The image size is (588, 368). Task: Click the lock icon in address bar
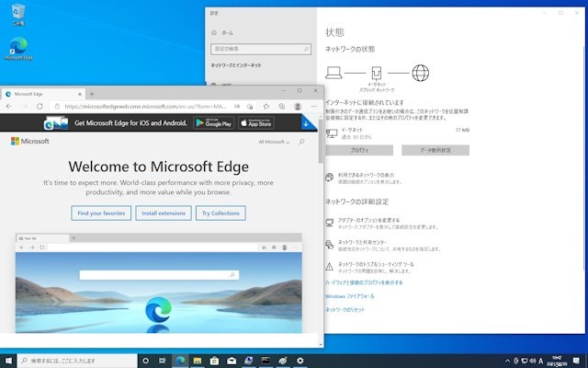tap(57, 107)
